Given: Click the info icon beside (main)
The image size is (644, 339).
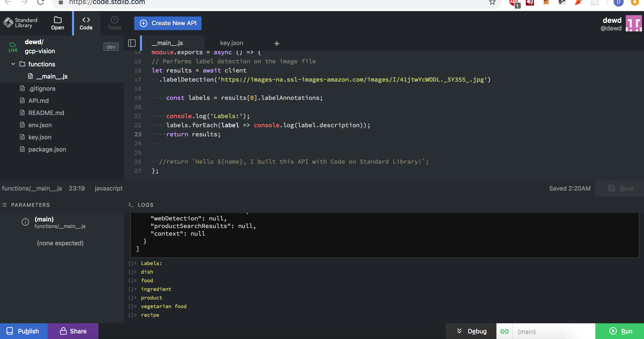Looking at the screenshot, I should point(25,222).
